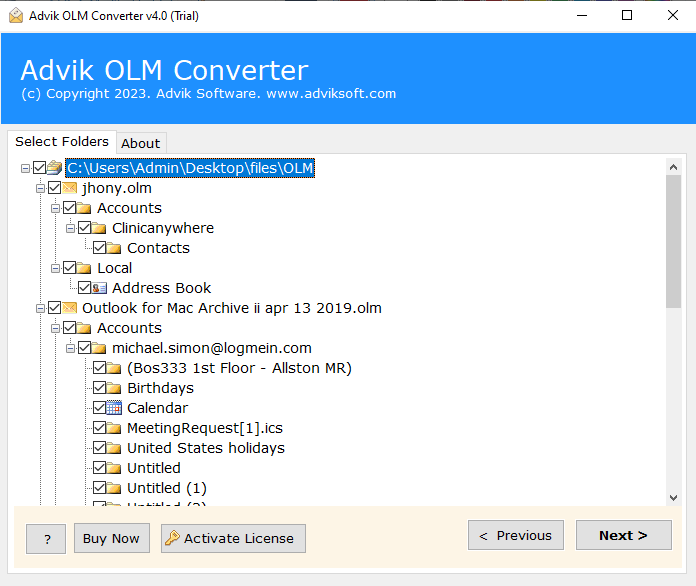Collapse the root C:\Users\Admin\Desktop\files\OLM node

point(25,168)
